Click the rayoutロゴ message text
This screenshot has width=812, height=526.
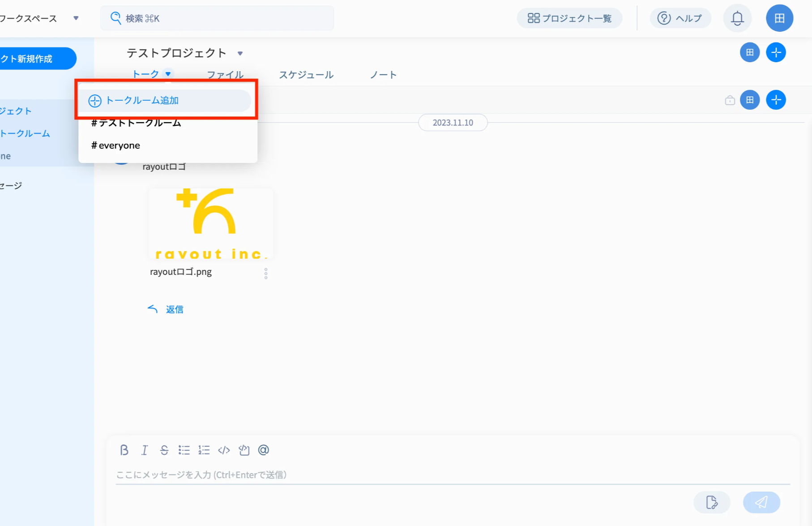(x=164, y=167)
